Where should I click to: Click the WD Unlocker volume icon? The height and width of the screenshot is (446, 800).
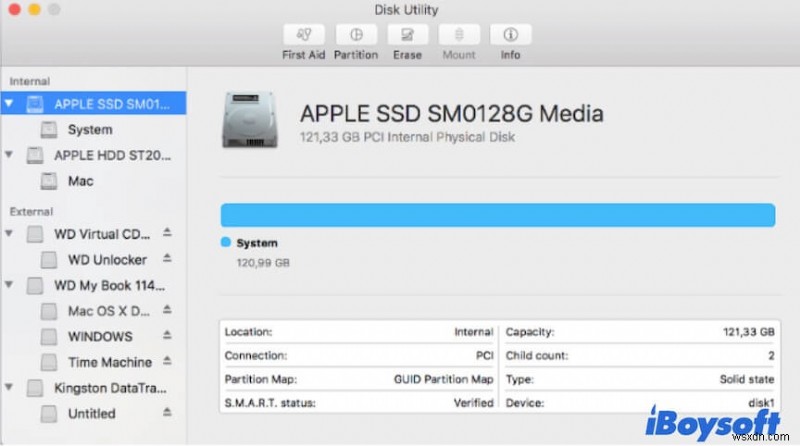(49, 260)
